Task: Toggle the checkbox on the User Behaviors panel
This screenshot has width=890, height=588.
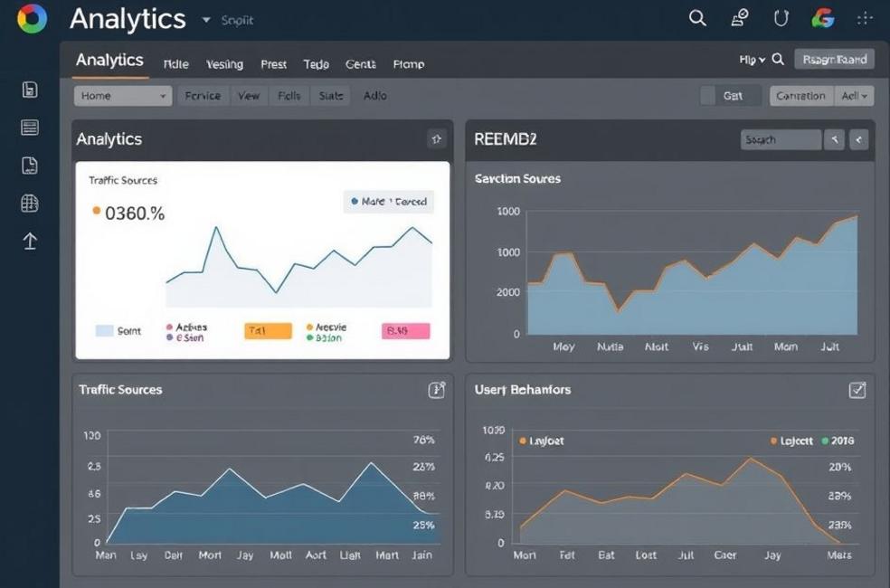Action: click(856, 390)
